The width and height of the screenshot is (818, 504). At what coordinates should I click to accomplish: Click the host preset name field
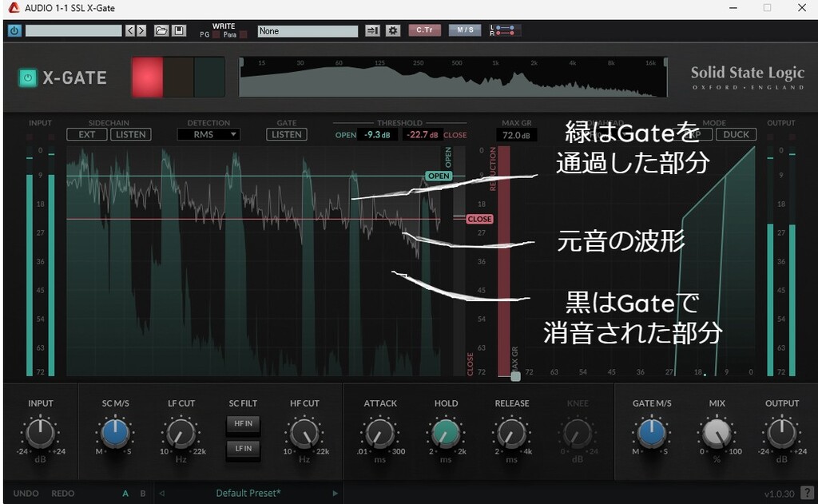(x=73, y=31)
